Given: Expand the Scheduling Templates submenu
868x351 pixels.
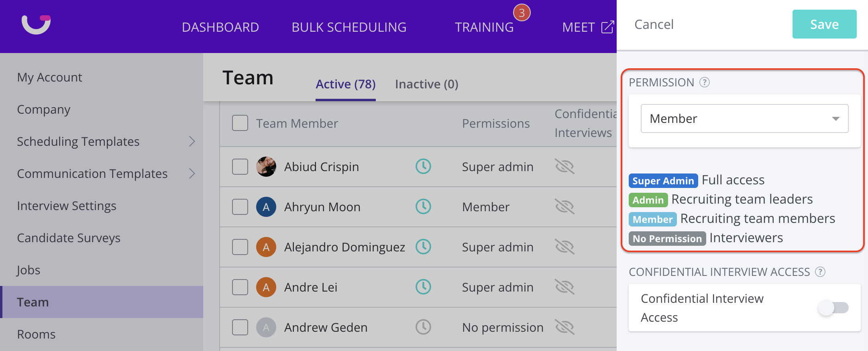Looking at the screenshot, I should click(x=192, y=141).
